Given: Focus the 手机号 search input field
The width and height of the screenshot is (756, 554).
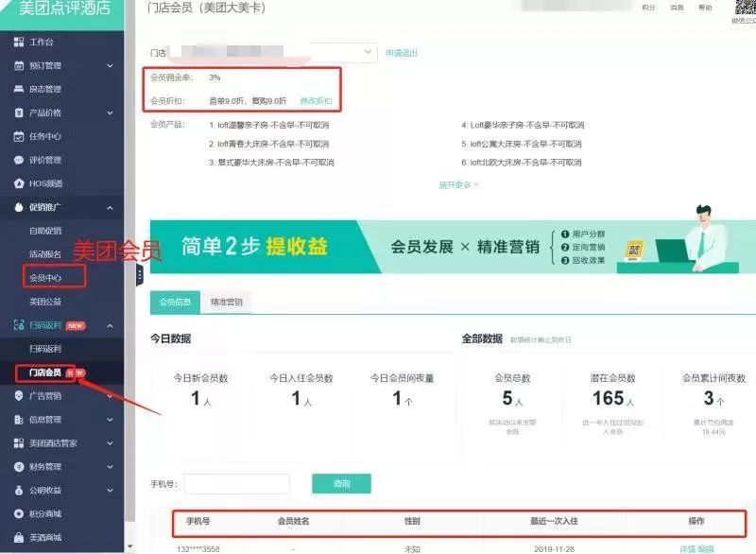Looking at the screenshot, I should coord(237,484).
